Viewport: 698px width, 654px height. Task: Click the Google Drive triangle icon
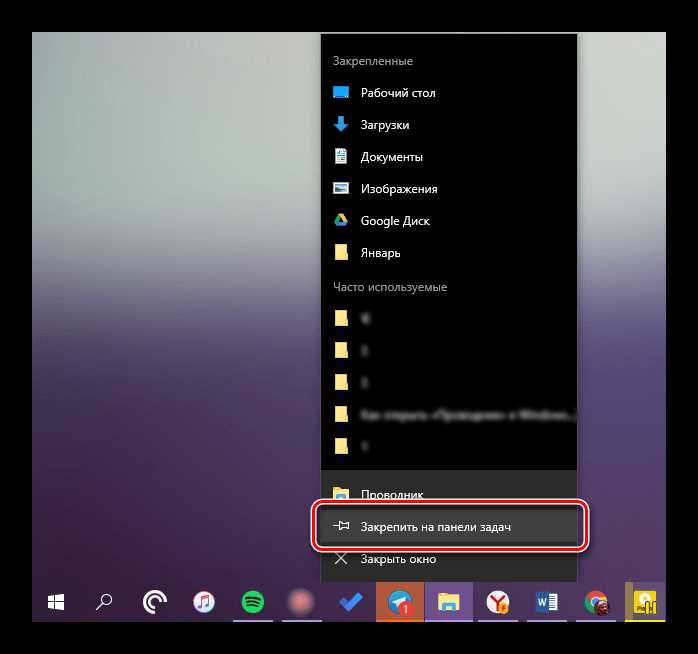pos(341,220)
